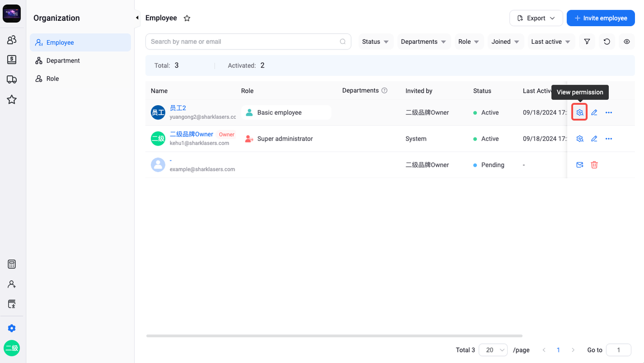Click the Invited by column header
The image size is (644, 363).
(419, 91)
